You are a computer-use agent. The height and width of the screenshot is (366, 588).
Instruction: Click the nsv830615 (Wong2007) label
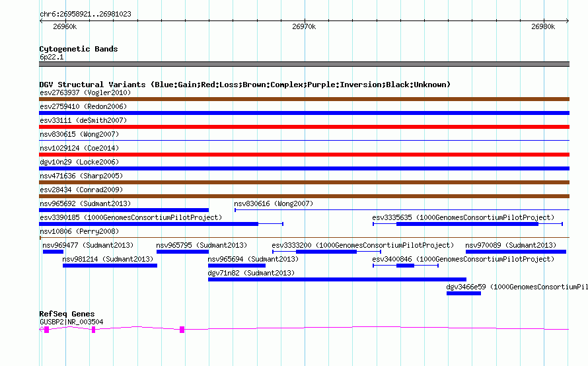point(79,134)
